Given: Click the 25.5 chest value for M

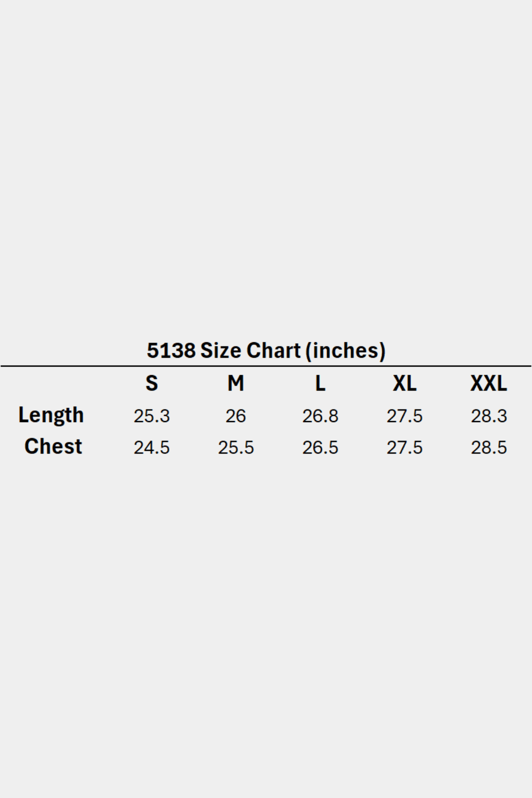Looking at the screenshot, I should (236, 448).
